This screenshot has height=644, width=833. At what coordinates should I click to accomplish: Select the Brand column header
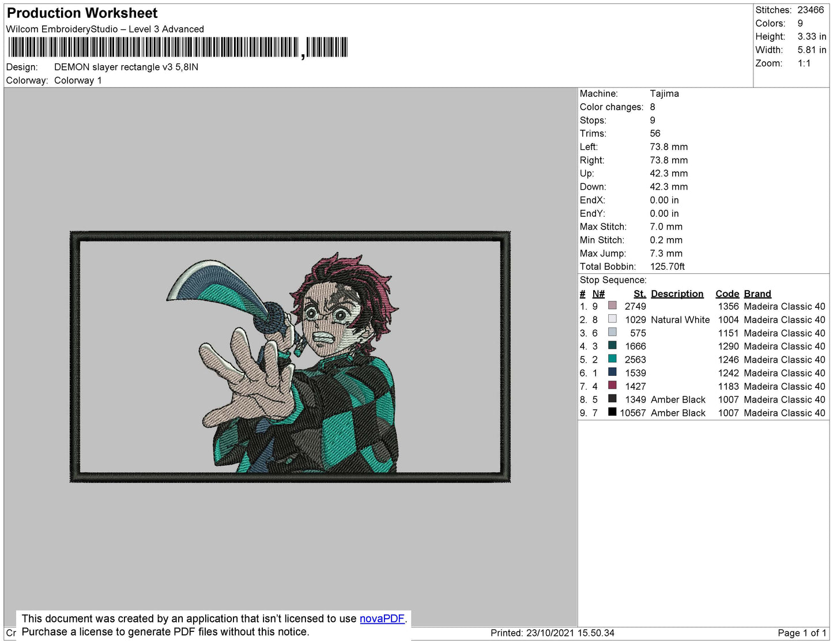click(757, 293)
